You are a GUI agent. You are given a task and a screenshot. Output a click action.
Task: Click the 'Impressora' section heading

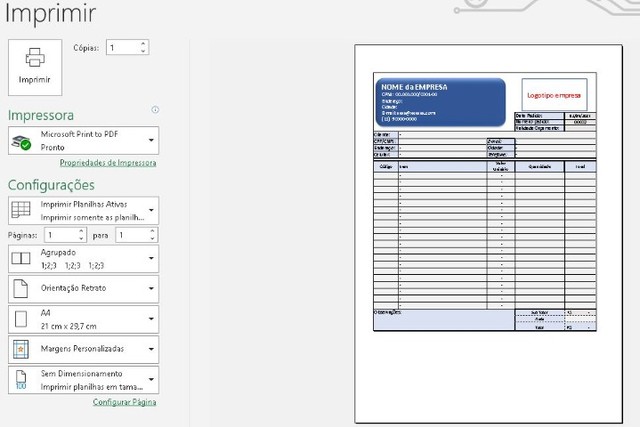click(x=41, y=115)
